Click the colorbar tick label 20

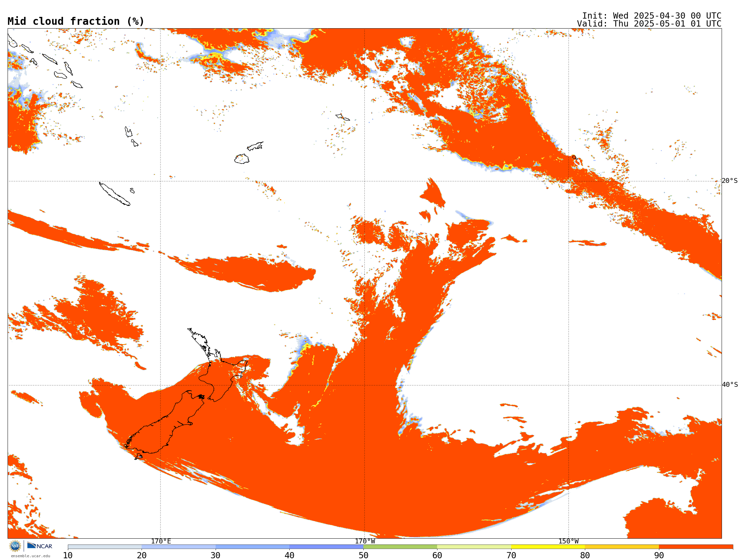point(142,555)
